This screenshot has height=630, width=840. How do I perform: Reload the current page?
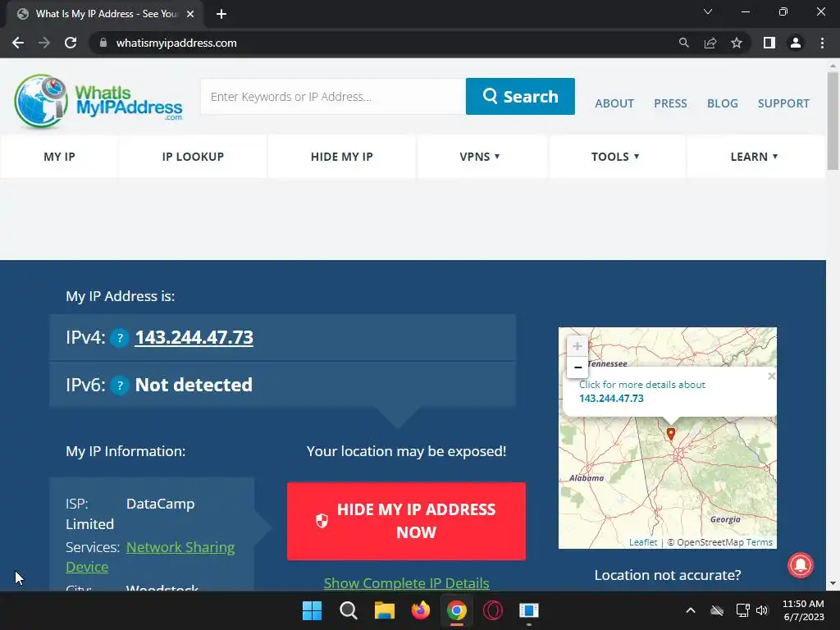[71, 43]
